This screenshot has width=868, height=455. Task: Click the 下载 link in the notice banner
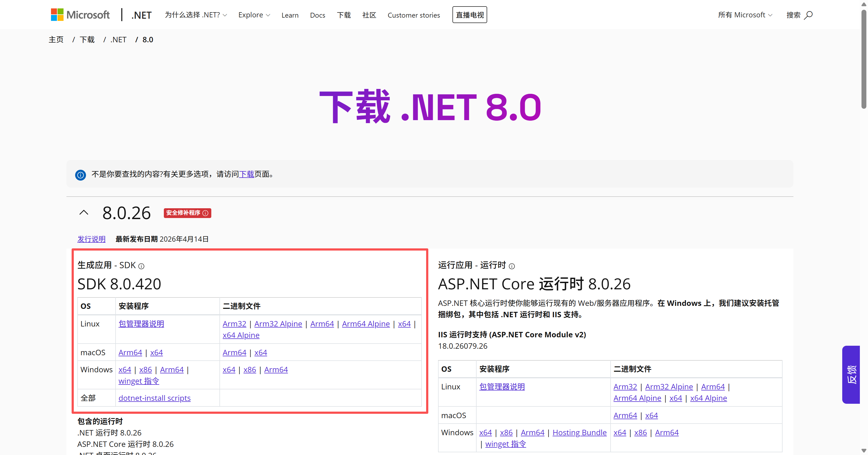tap(246, 174)
